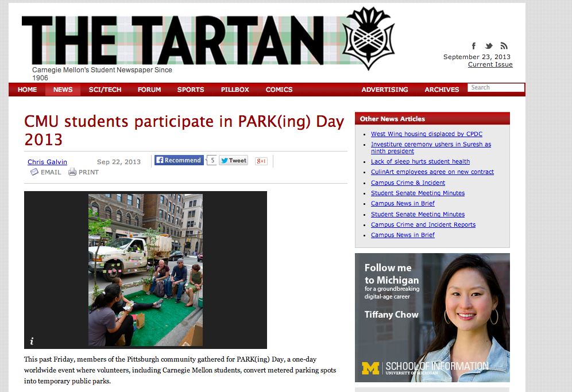
Task: Open 'CulinArt employees agree on new contract'
Action: [x=432, y=172]
